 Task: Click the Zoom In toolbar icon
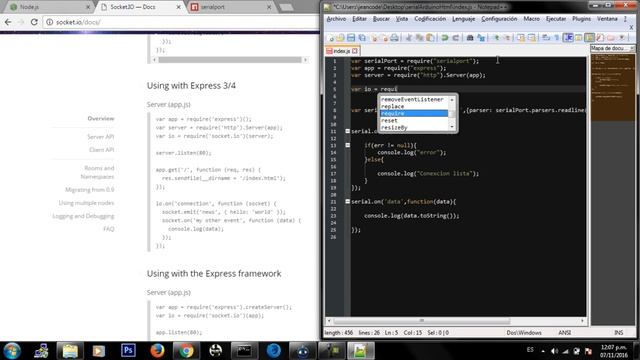pos(497,38)
